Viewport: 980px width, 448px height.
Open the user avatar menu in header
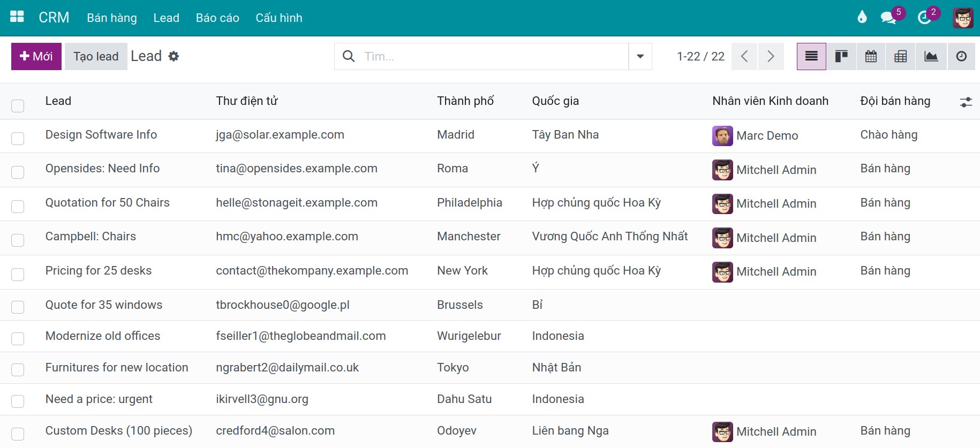pos(963,18)
